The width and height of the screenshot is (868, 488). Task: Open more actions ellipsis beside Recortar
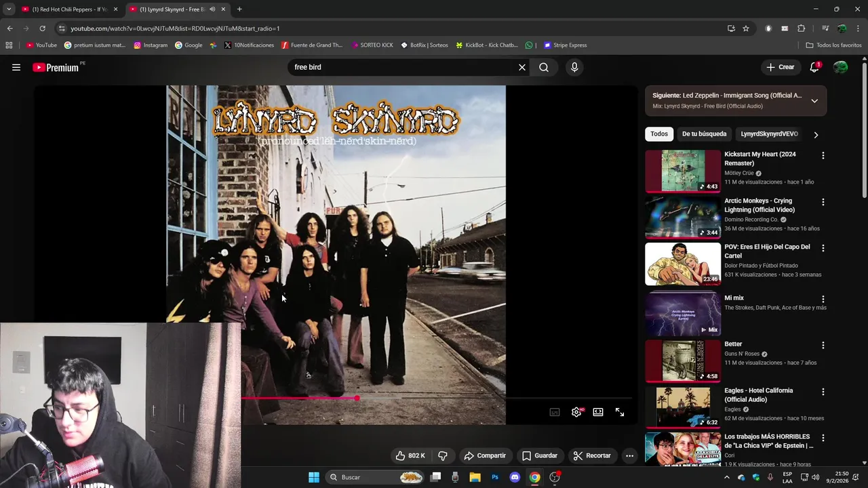tap(629, 455)
